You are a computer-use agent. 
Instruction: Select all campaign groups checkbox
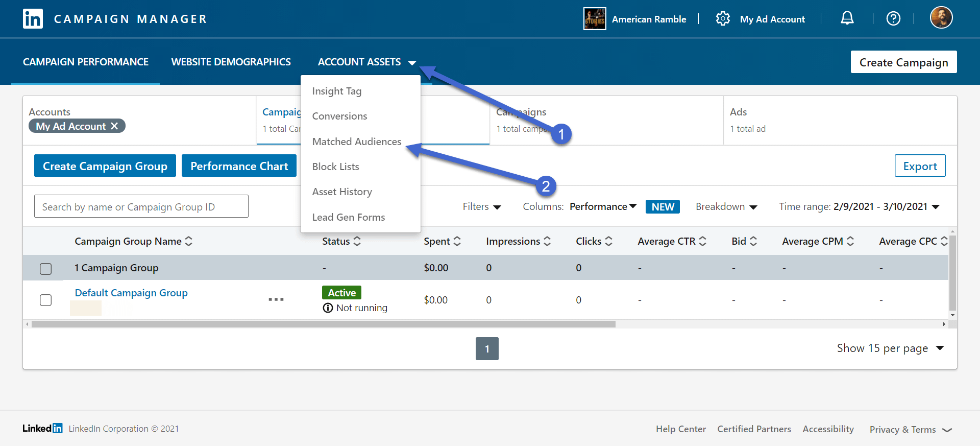pos(46,269)
